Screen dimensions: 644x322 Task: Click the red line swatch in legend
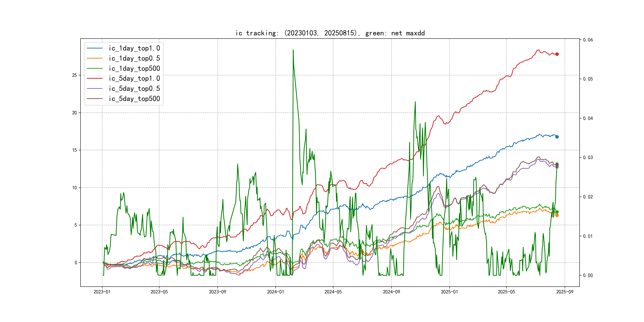point(94,79)
